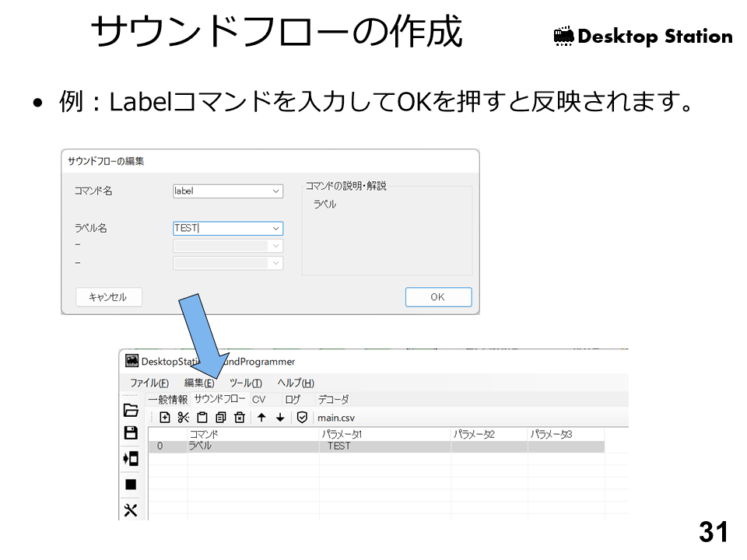The height and width of the screenshot is (560, 747).
Task: Click the shield check validate icon
Action: tap(302, 418)
